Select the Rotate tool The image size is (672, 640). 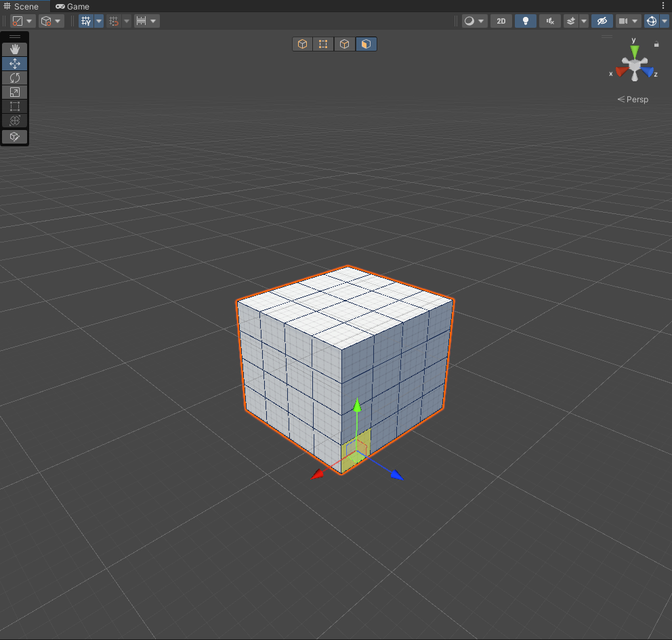pyautogui.click(x=14, y=78)
